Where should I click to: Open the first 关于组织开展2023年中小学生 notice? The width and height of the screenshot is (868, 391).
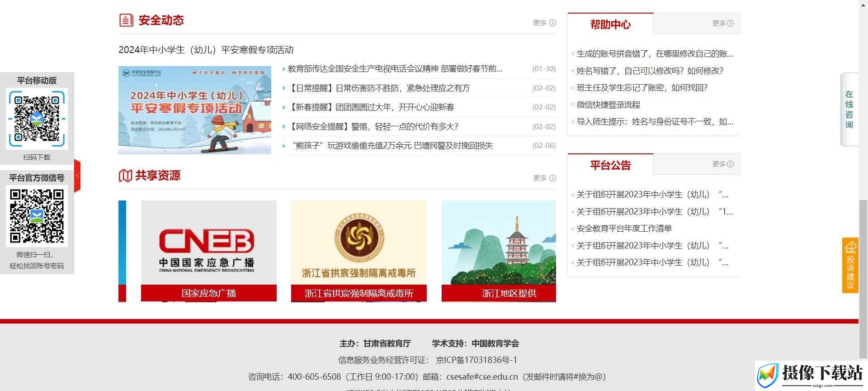pyautogui.click(x=652, y=195)
